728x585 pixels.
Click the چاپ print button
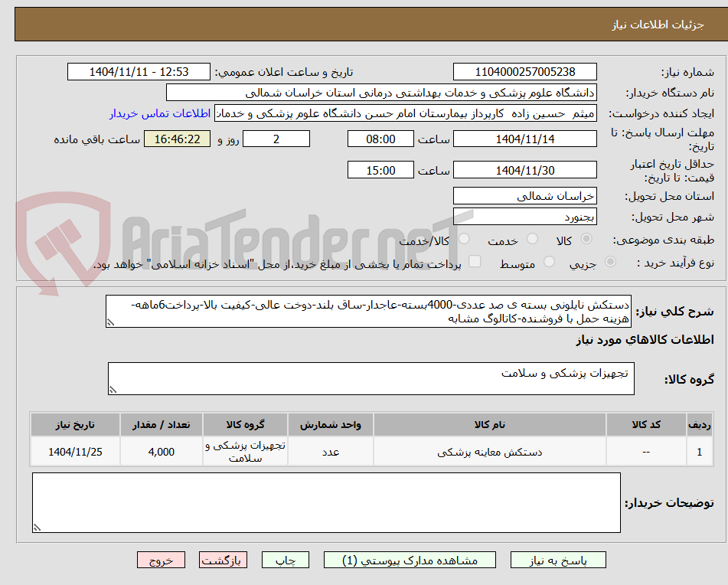pos(286,560)
